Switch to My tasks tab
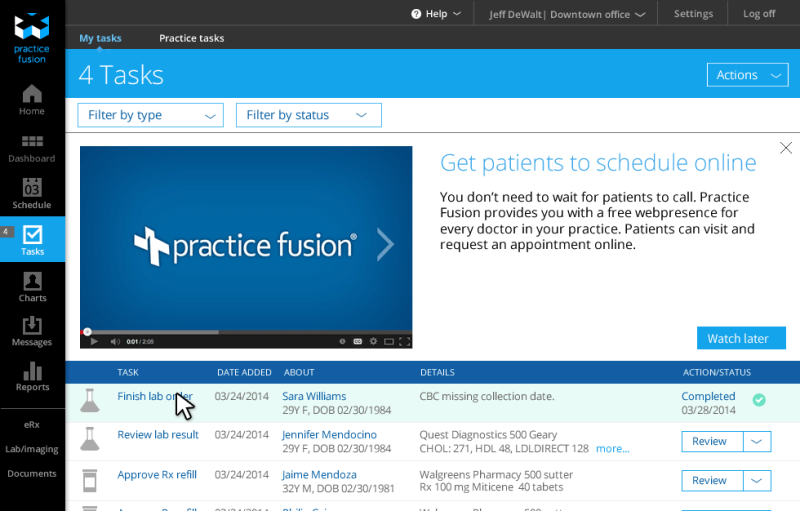Viewport: 800px width, 511px height. [100, 38]
